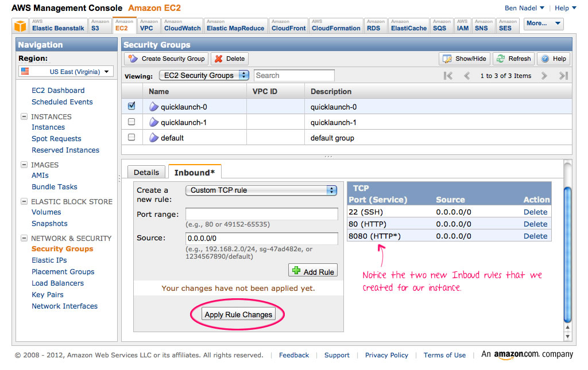
Task: Open the Region dropdown US East (Virginia)
Action: pos(66,72)
